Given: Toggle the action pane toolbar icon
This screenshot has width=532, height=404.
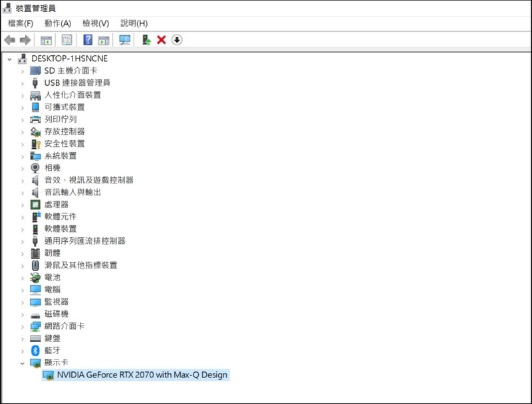Looking at the screenshot, I should [104, 41].
